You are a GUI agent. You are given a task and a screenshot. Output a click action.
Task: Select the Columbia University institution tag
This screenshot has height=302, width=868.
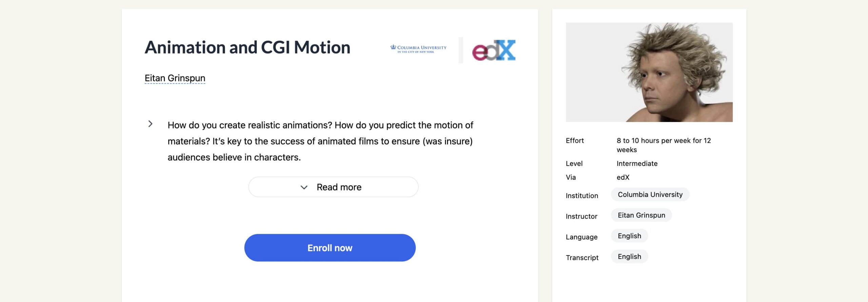click(650, 195)
